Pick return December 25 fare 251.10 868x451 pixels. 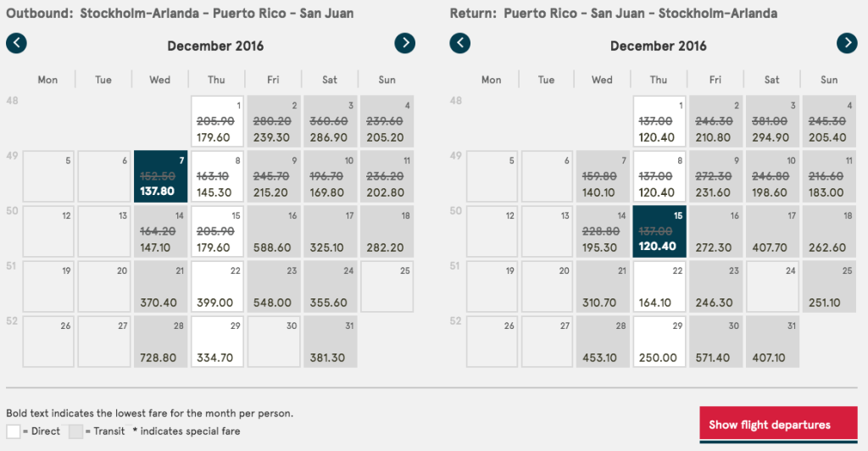click(829, 287)
